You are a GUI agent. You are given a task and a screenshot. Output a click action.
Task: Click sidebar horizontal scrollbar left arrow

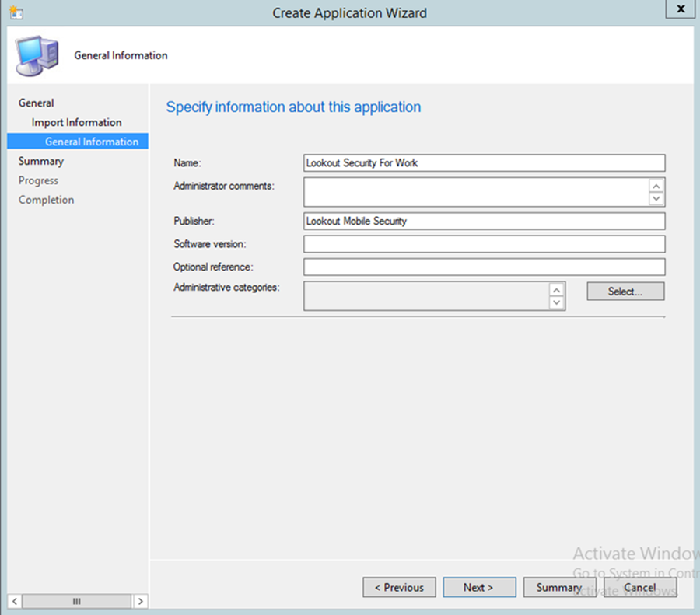point(15,601)
